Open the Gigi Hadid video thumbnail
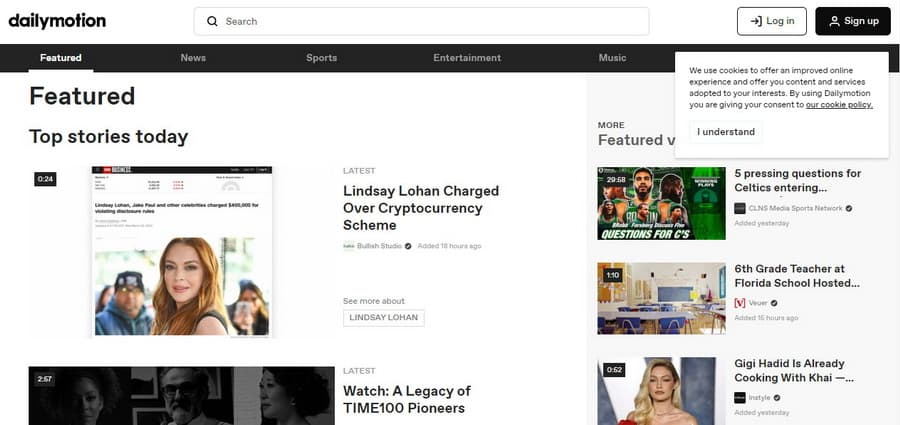The height and width of the screenshot is (425, 900). 661,392
